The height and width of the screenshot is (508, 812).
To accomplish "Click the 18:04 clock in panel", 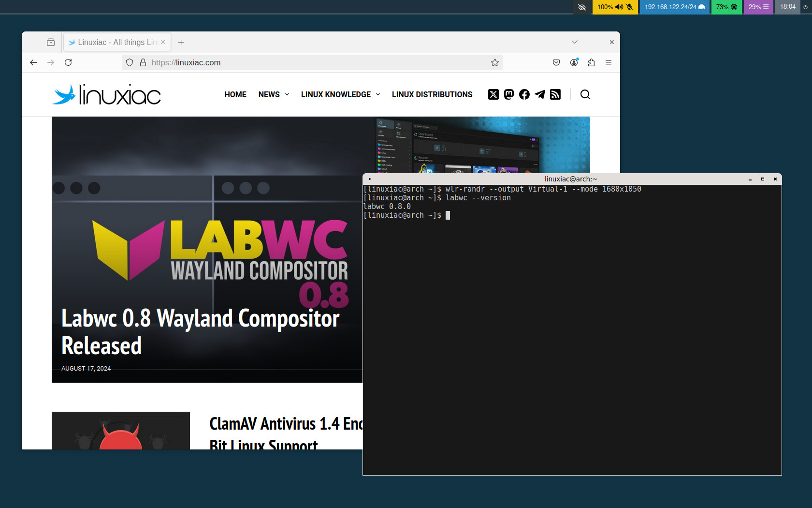I will (x=788, y=7).
